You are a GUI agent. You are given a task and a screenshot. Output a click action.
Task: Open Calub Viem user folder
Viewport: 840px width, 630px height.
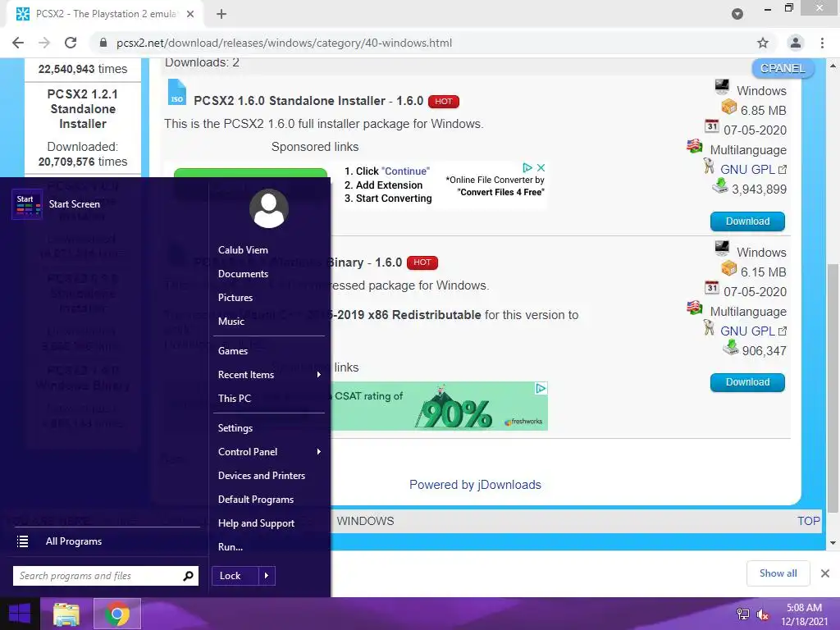pos(243,249)
